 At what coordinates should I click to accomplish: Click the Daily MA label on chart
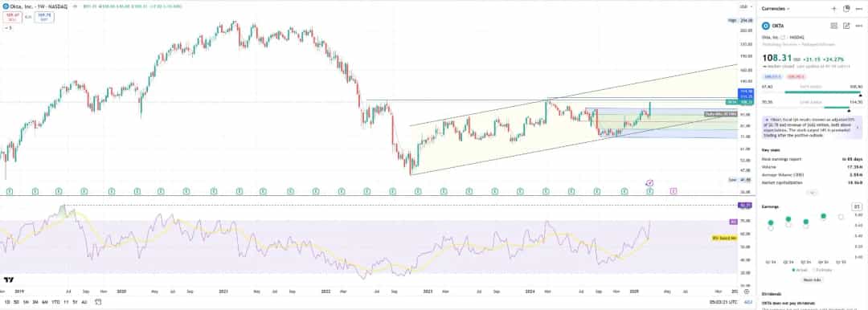721,114
